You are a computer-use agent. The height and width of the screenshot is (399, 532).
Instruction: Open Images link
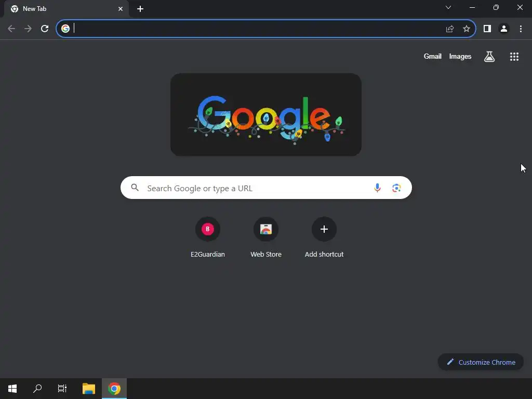460,57
